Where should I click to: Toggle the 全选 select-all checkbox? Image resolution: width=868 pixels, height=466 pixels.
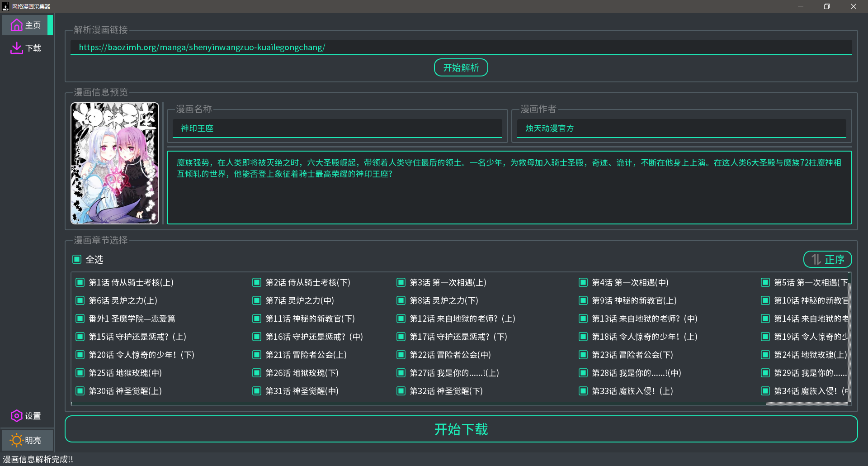point(77,260)
